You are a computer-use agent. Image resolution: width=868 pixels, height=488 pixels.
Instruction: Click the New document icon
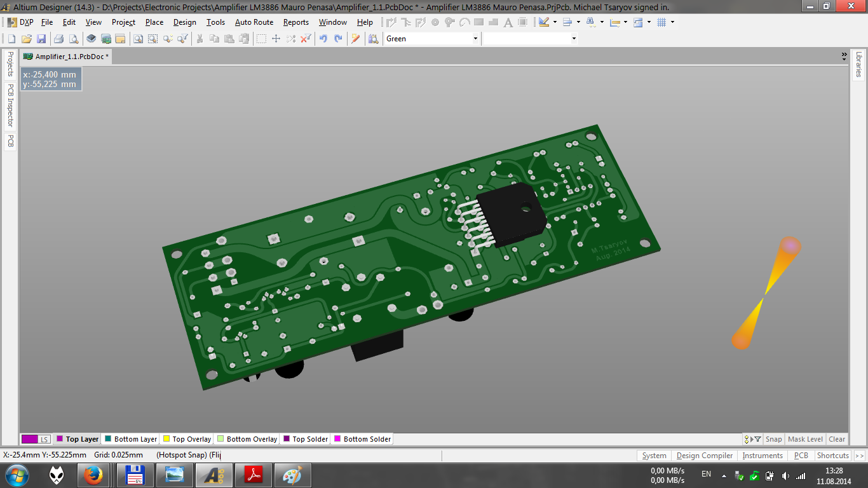tap(11, 39)
